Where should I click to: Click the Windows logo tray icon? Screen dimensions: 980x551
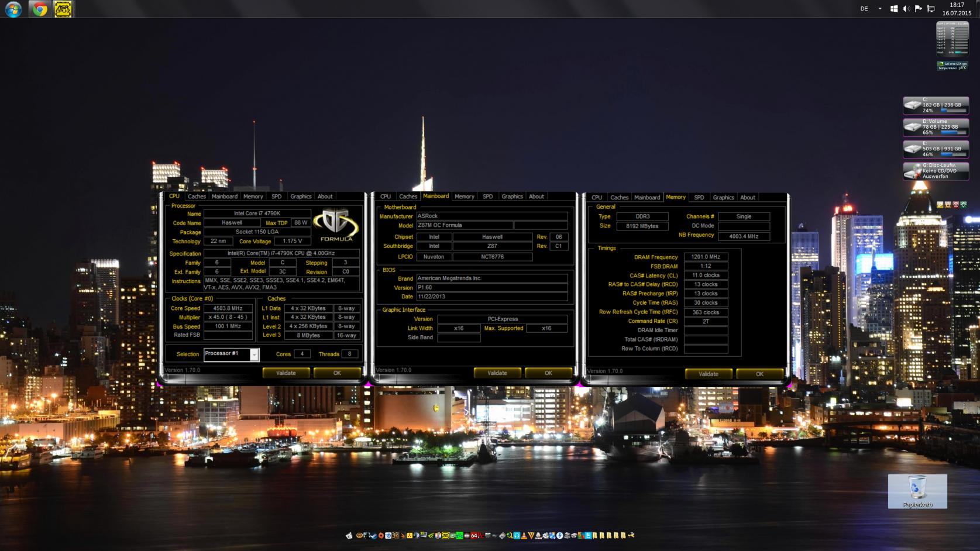pos(894,9)
